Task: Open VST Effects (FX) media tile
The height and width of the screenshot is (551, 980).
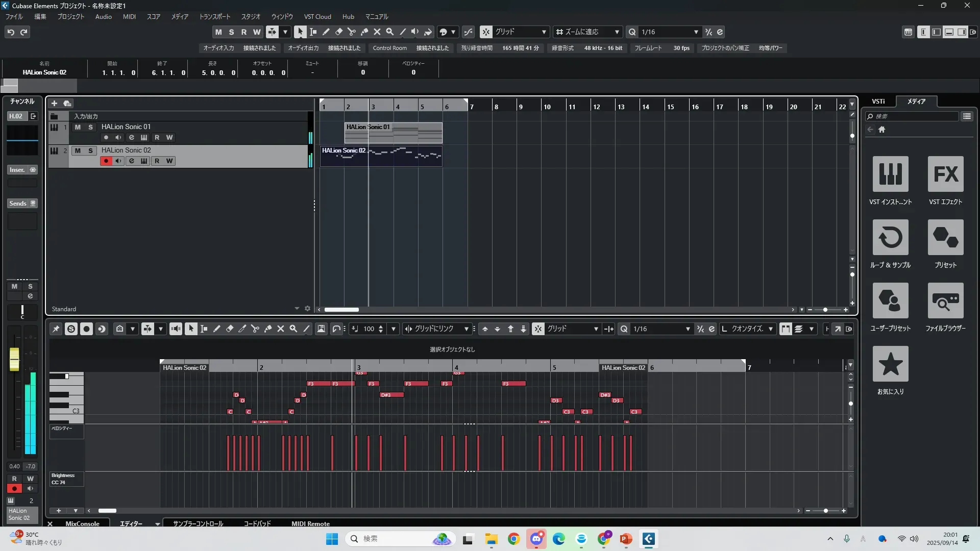Action: pyautogui.click(x=945, y=174)
